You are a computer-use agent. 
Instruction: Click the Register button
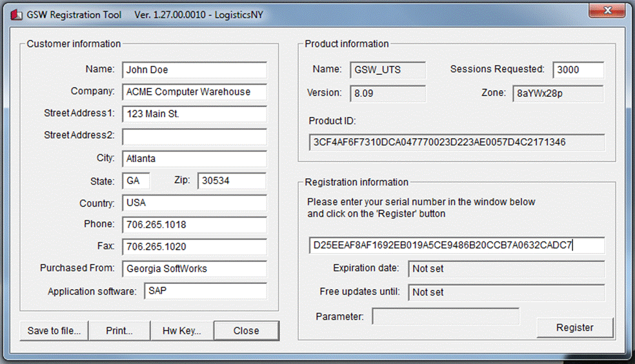coord(575,328)
